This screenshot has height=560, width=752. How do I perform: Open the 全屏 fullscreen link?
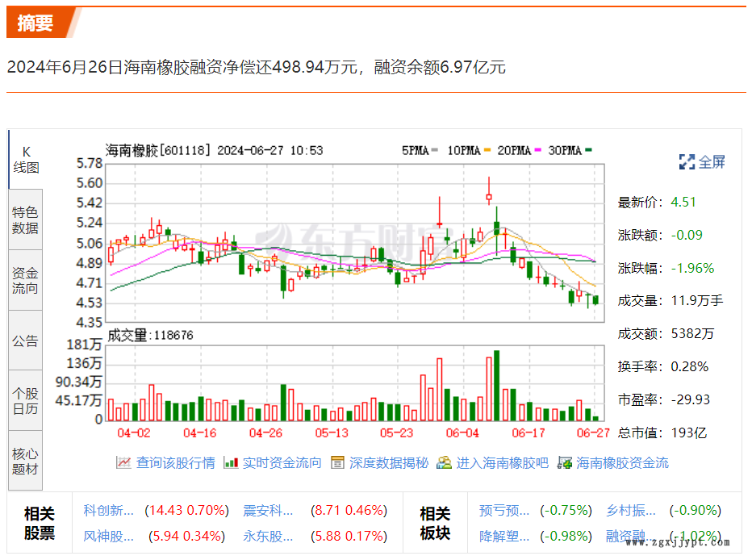point(712,162)
